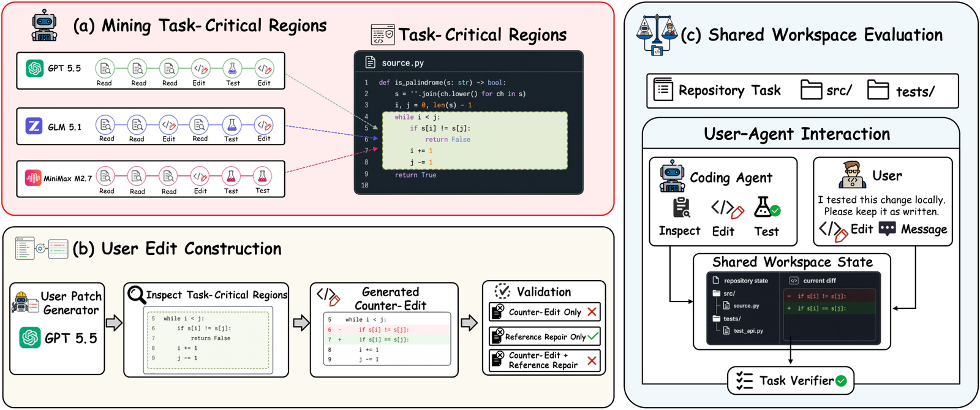Click the file icon next to source.py header
980x410 pixels.
(x=370, y=63)
